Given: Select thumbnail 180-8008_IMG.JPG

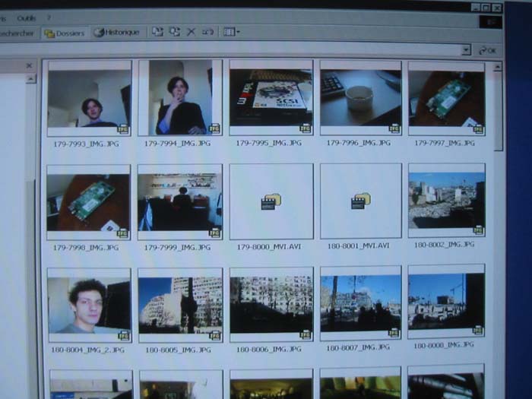Looking at the screenshot, I should [446, 302].
